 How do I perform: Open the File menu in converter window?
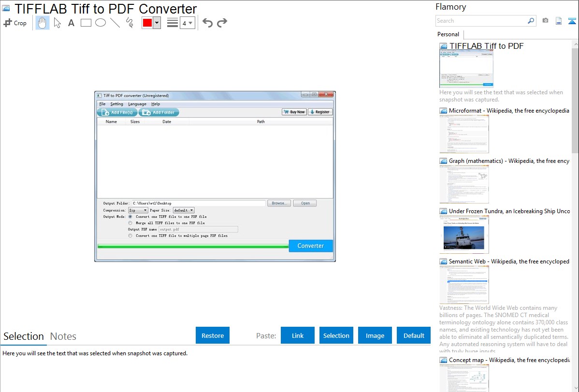pyautogui.click(x=102, y=104)
